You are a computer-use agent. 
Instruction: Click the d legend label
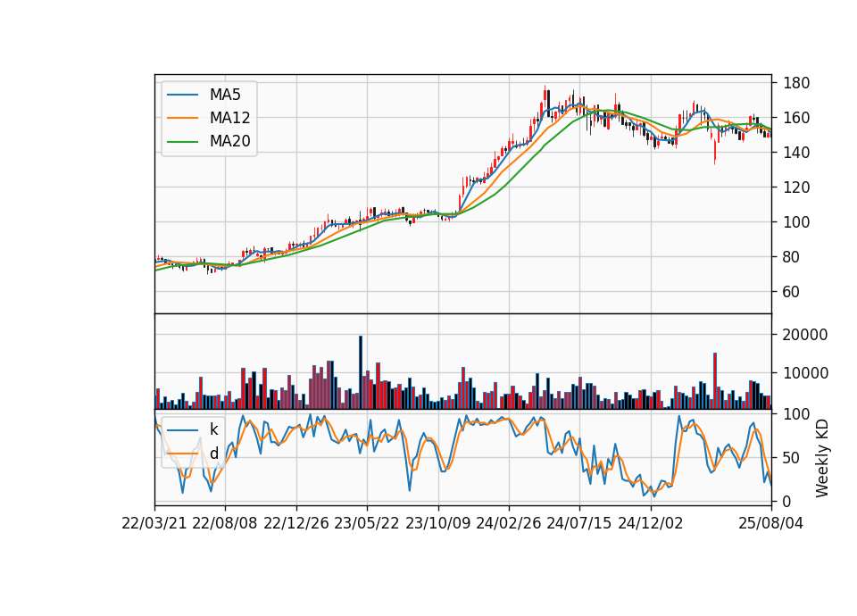tap(213, 454)
